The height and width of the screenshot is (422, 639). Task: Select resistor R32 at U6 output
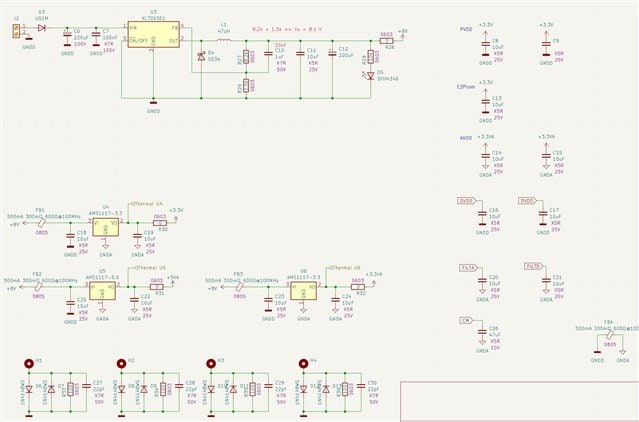[x=358, y=287]
